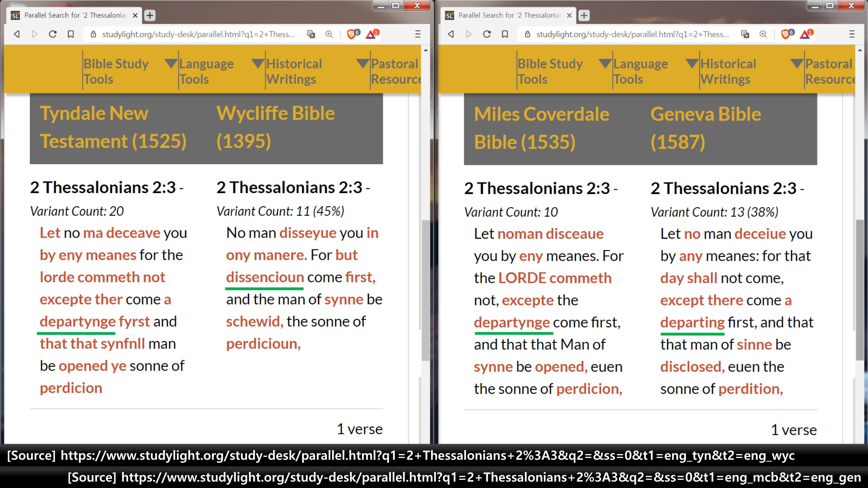Click the underlined word 'dissencioun' in Wycliffe text
868x488 pixels.
tap(265, 278)
